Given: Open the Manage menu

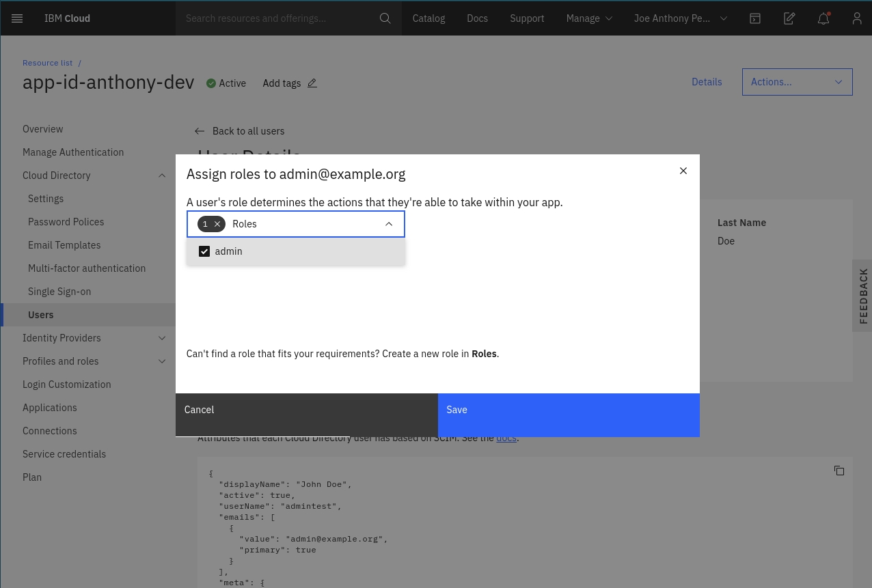Looking at the screenshot, I should (x=589, y=18).
